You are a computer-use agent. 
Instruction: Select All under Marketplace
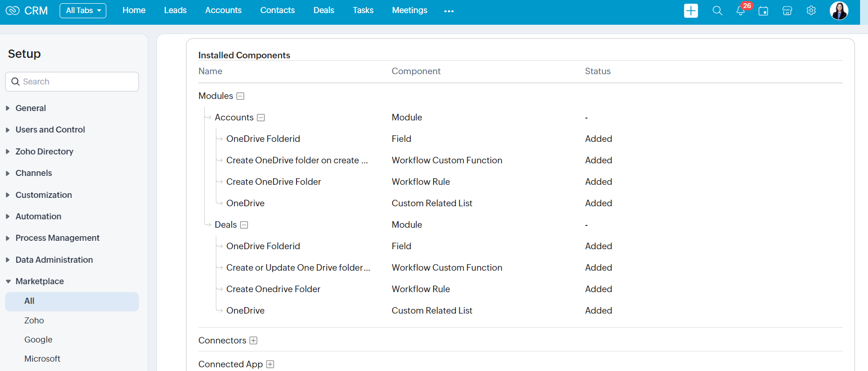72,301
